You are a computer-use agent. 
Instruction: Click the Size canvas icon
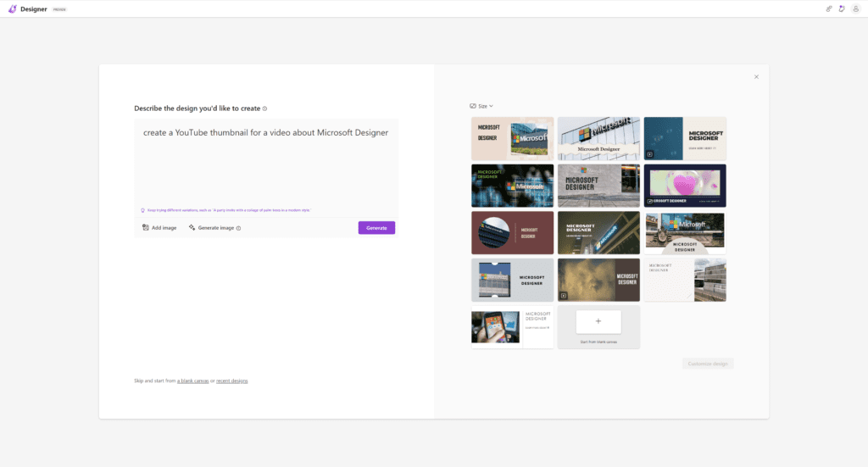[x=473, y=106]
